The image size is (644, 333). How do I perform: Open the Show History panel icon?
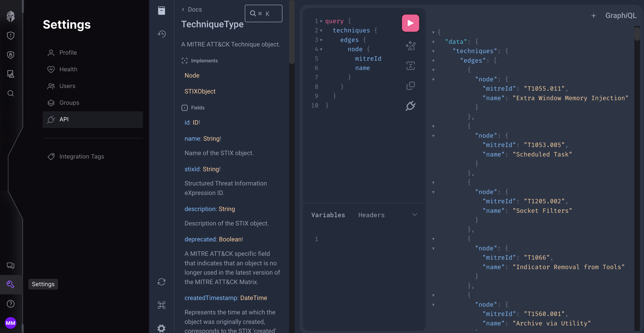162,34
